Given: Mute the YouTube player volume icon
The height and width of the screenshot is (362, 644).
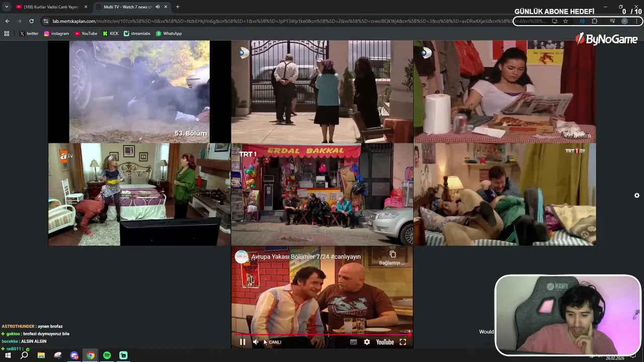Looking at the screenshot, I should [x=256, y=342].
